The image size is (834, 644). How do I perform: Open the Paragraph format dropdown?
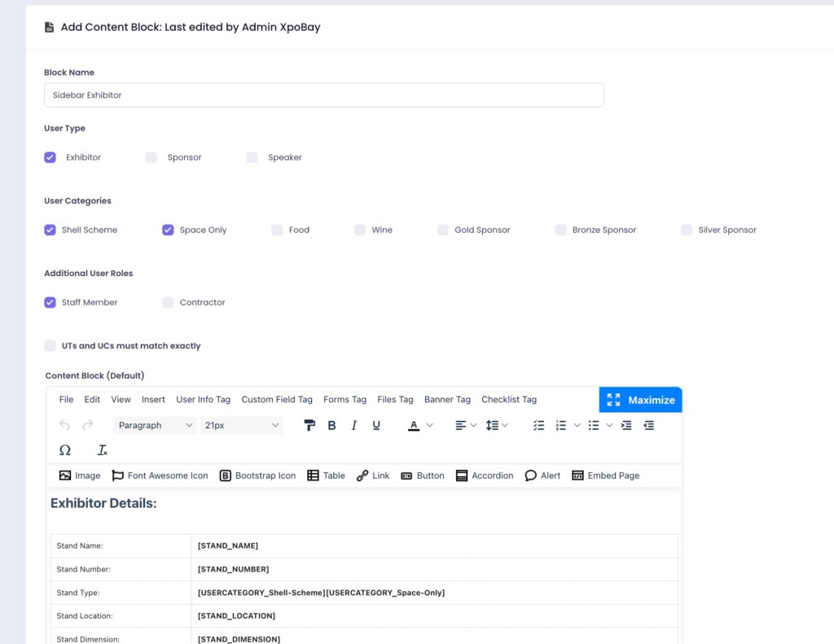pyautogui.click(x=155, y=425)
